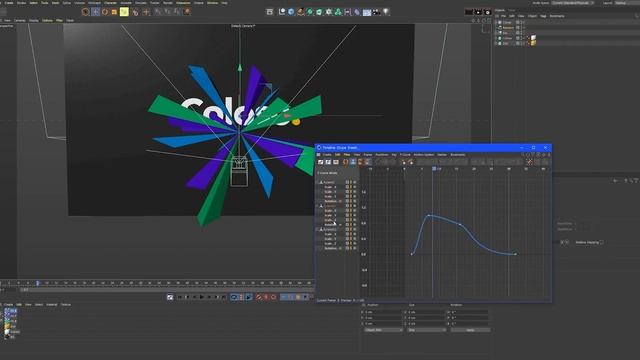Viewport: 640px width, 360px height.
Task: Toggle the first Rotation track's orange toggle
Action: [x=351, y=201]
